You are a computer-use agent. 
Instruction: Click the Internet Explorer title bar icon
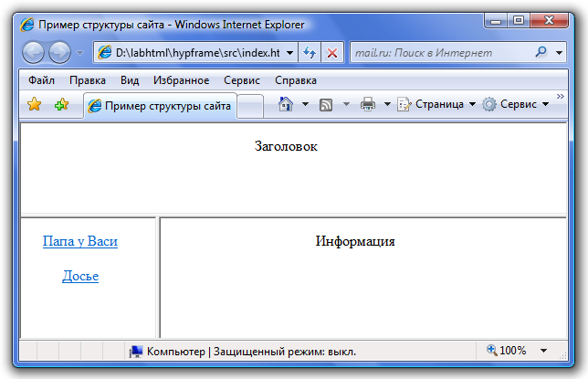pos(27,25)
